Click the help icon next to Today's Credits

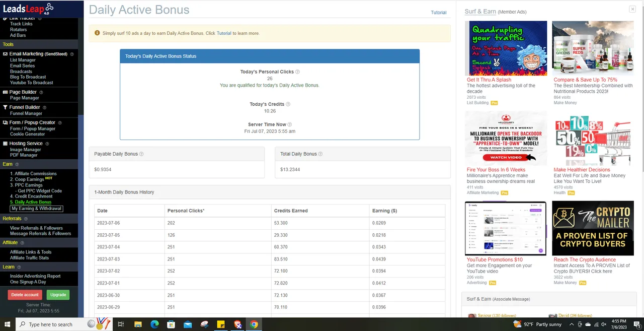click(288, 104)
